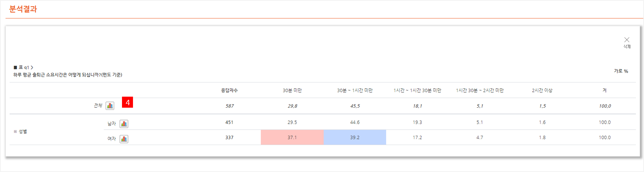This screenshot has height=172, width=644.
Task: Click the 1시간 ~ 1시간 30분 미만 header
Action: tap(417, 90)
